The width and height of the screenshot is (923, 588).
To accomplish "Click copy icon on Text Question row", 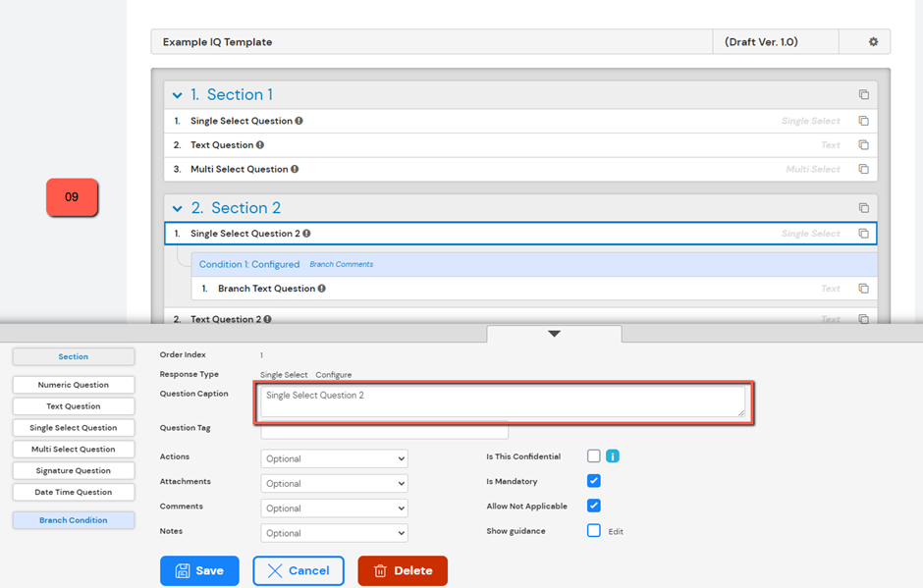I will coord(863,145).
